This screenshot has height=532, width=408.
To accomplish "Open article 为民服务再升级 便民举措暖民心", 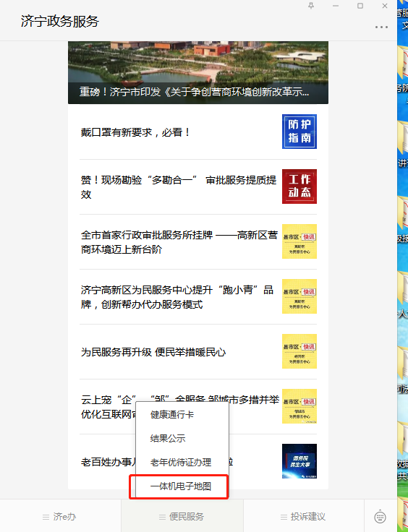I will 153,352.
